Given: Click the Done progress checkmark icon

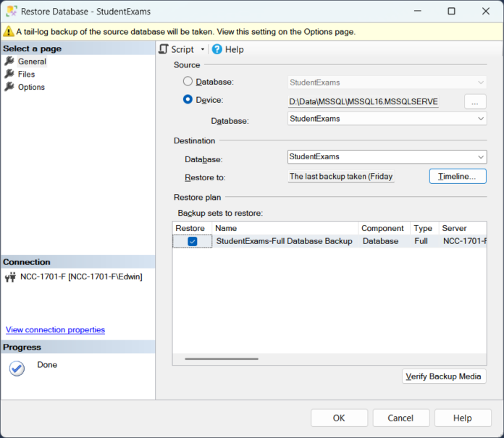Looking at the screenshot, I should (x=17, y=368).
